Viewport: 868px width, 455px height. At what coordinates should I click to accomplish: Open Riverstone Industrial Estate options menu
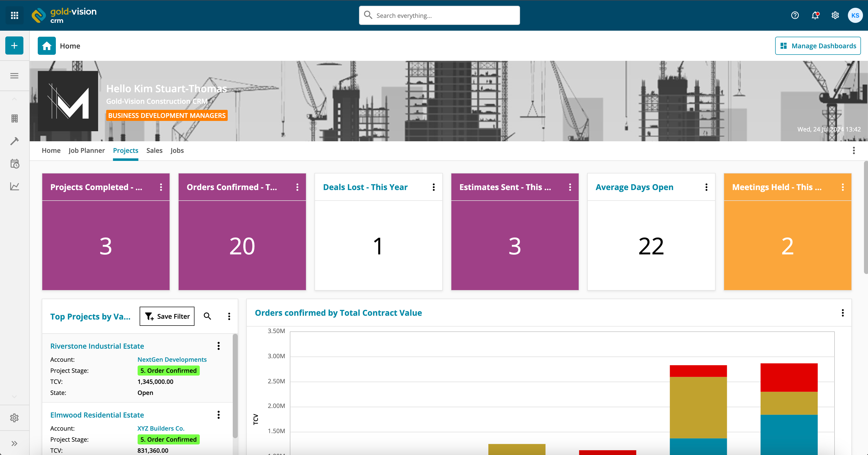pyautogui.click(x=219, y=346)
